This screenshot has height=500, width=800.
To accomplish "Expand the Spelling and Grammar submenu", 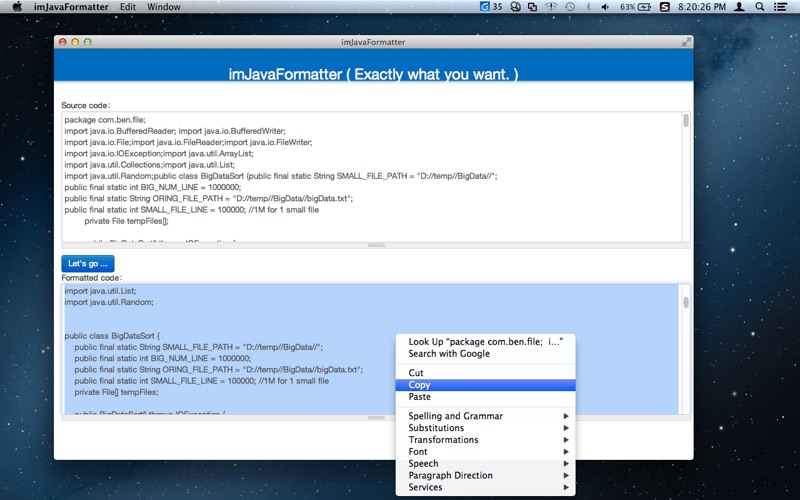I will pos(485,416).
